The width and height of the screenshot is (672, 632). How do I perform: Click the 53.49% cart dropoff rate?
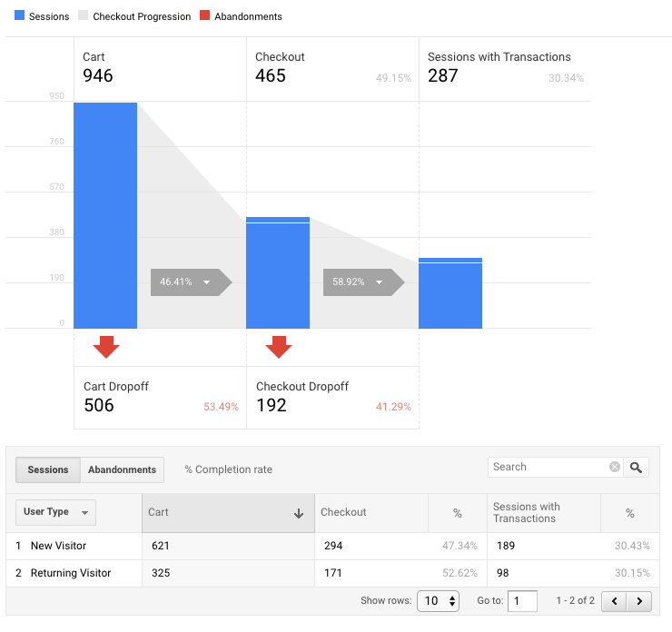point(222,407)
